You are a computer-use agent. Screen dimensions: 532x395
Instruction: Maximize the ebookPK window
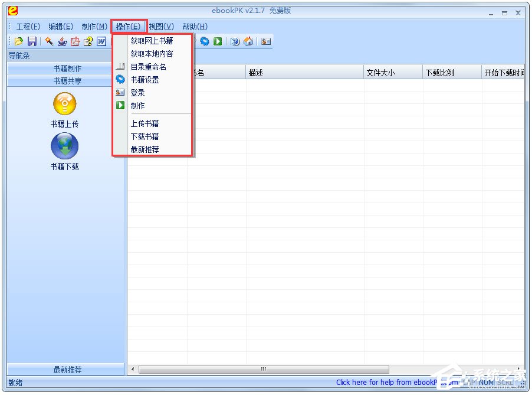click(x=504, y=13)
